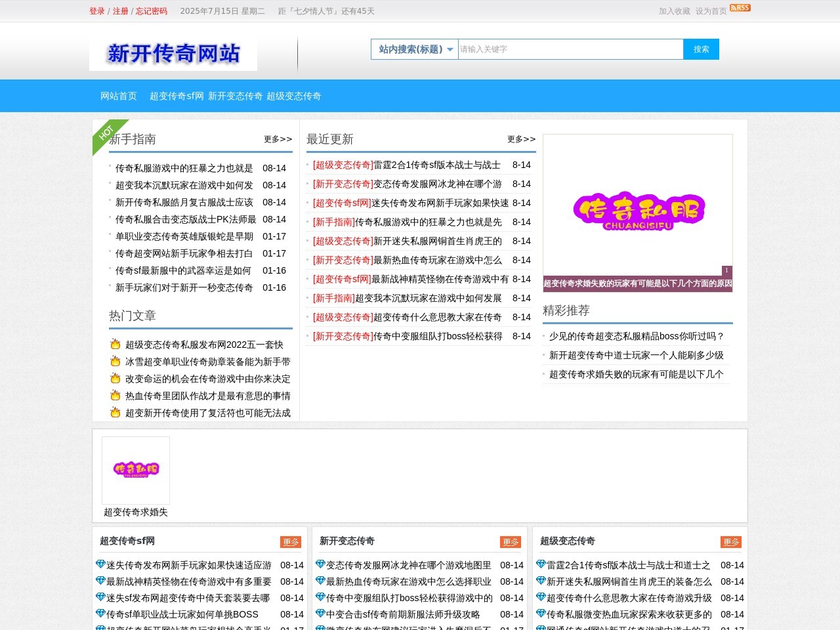
Task: Click diamond icon beside 雷霆2合1传奇sf版本战士与战士和道士之
Action: (x=541, y=564)
